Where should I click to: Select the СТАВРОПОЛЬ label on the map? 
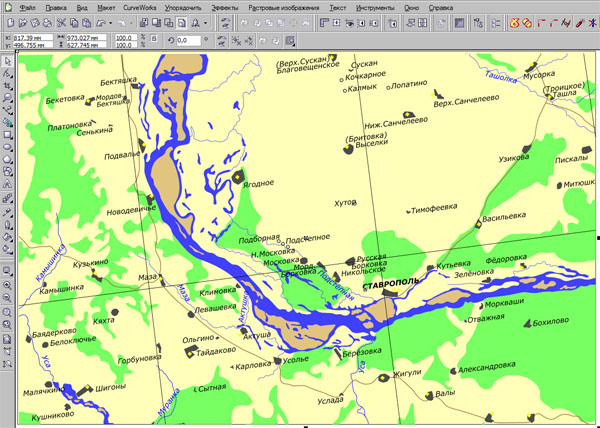391,283
